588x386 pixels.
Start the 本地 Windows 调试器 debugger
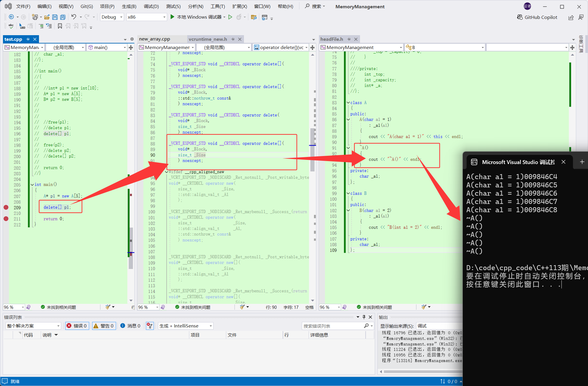click(x=196, y=17)
